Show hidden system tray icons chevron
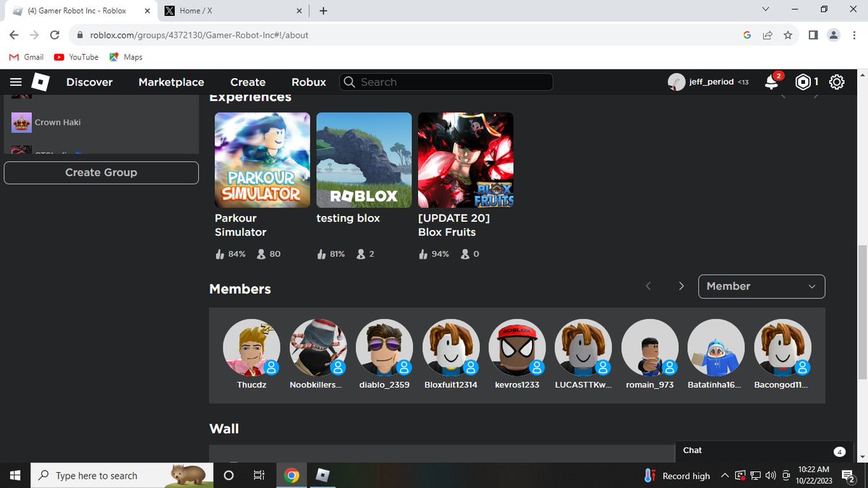The height and width of the screenshot is (488, 868). tap(725, 476)
